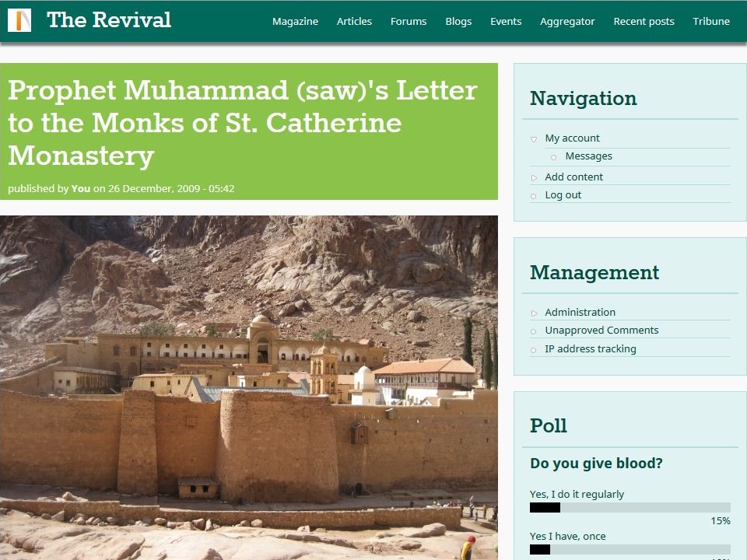The image size is (747, 560).
Task: View Recent posts page
Action: tap(644, 22)
